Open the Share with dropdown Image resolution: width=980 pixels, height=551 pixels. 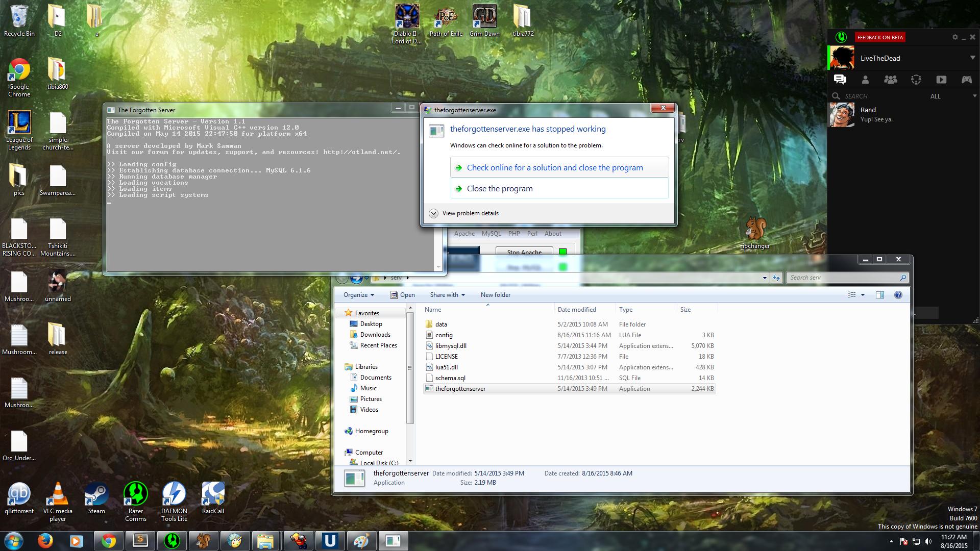click(x=447, y=295)
